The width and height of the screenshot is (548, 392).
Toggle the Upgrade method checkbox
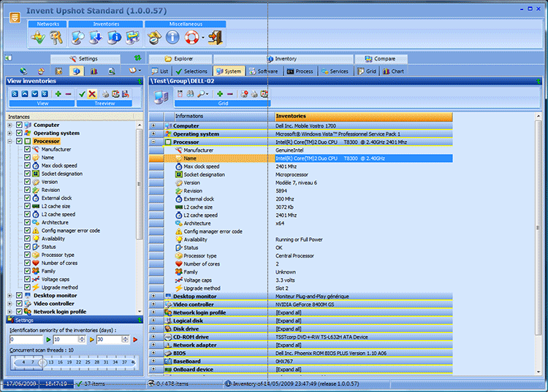(27, 288)
